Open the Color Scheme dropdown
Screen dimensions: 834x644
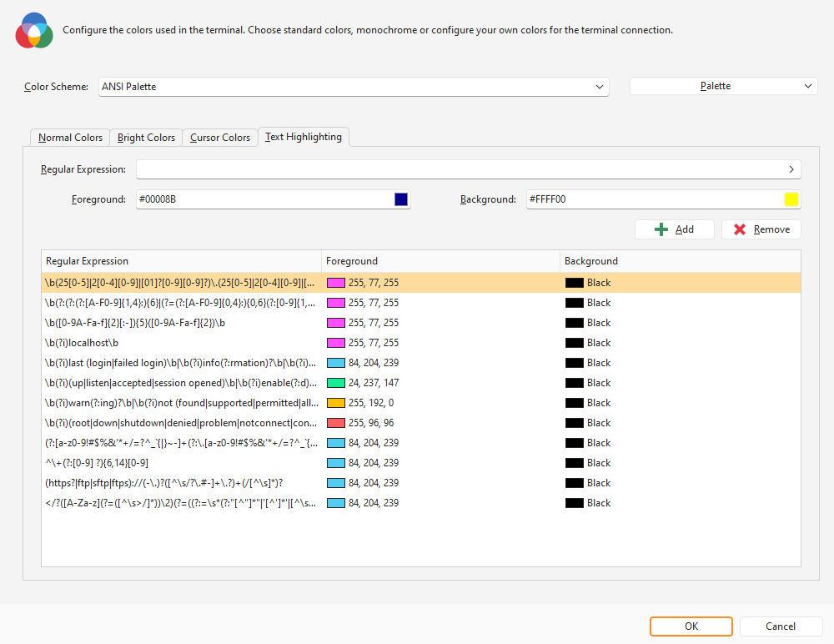point(354,87)
